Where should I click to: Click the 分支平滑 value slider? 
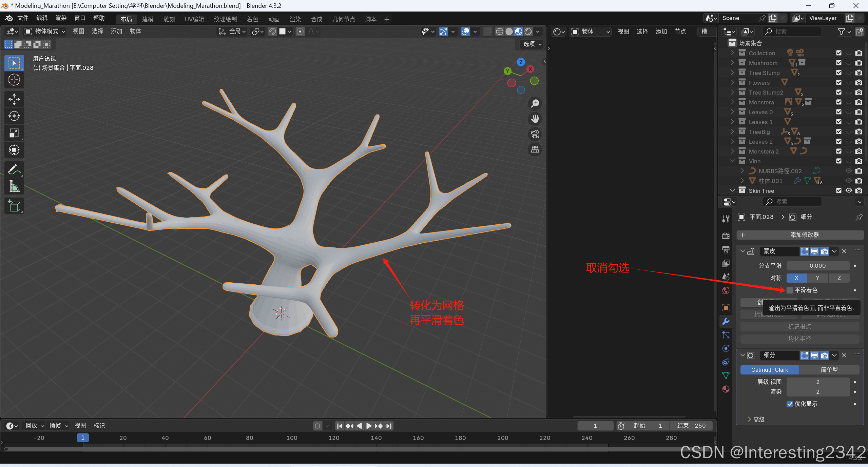[x=817, y=266]
